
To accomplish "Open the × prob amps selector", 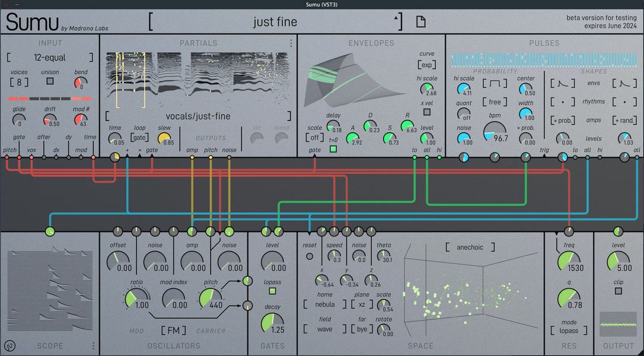I will tap(562, 120).
